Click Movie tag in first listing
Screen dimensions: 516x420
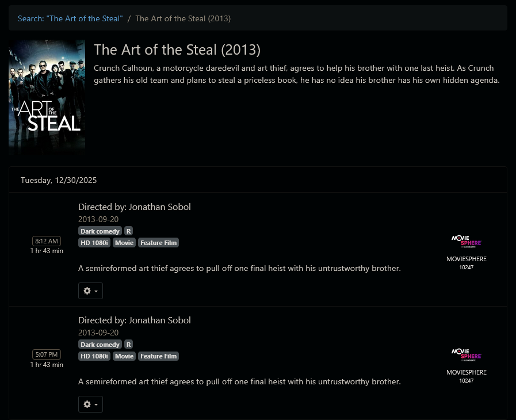124,243
